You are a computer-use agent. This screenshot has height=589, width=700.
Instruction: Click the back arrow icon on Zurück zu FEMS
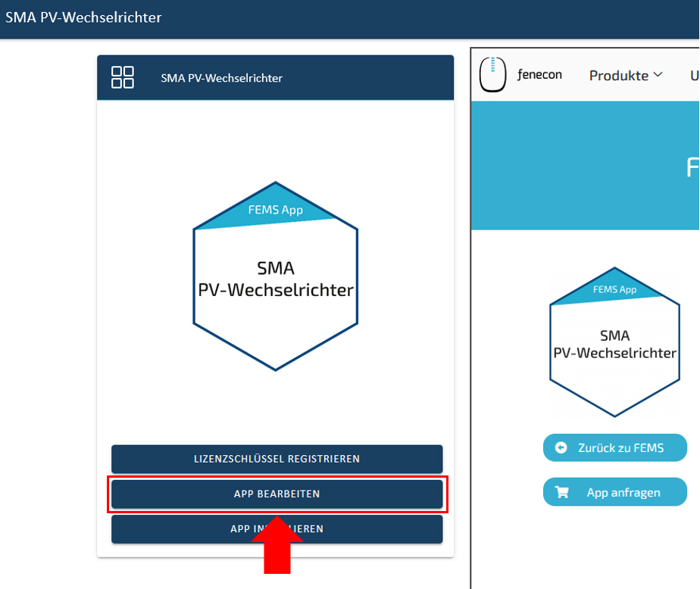tap(561, 447)
